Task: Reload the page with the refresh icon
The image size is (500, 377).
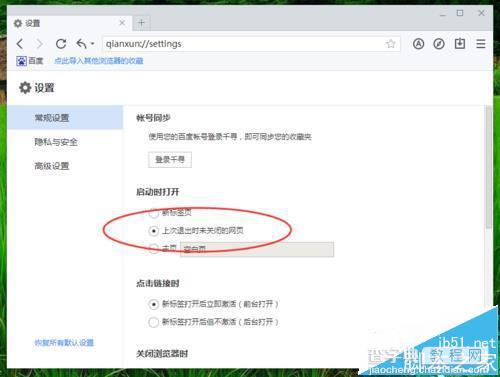Action: click(61, 44)
